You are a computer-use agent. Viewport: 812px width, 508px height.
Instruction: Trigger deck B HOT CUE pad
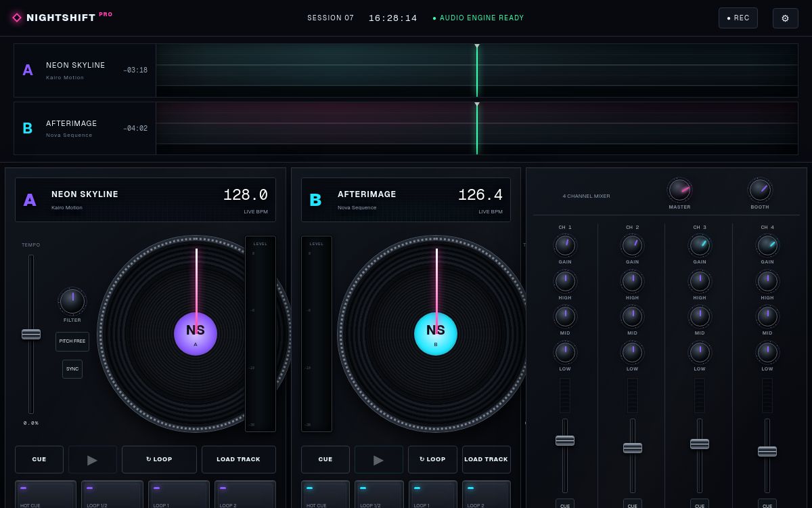pos(325,494)
